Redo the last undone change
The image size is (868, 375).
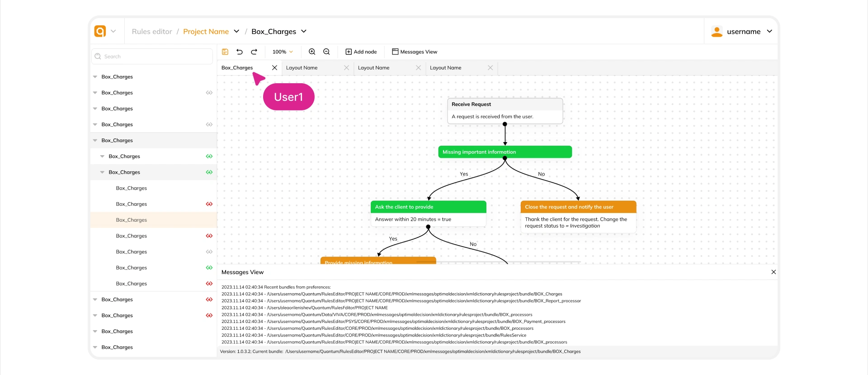pos(254,52)
